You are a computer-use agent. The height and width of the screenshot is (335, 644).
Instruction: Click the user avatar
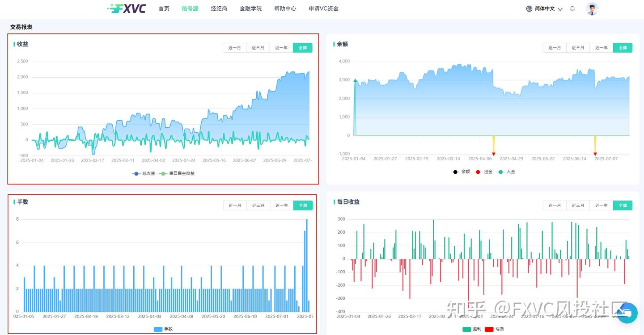592,8
